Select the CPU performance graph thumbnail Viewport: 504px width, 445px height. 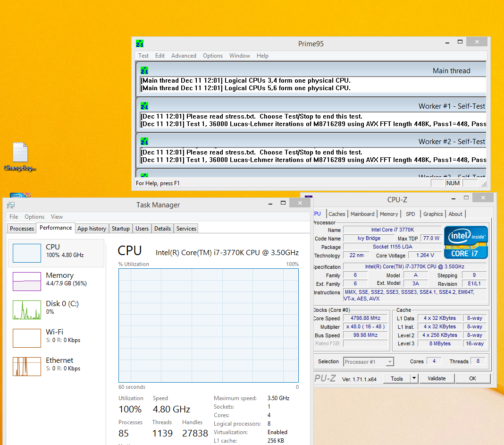27,253
